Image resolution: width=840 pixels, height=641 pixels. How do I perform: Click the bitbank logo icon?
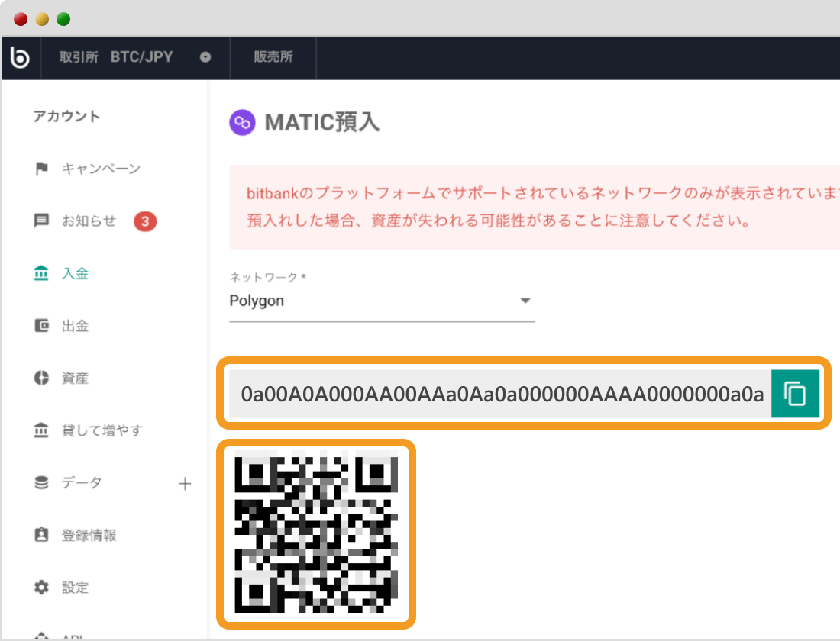click(20, 57)
